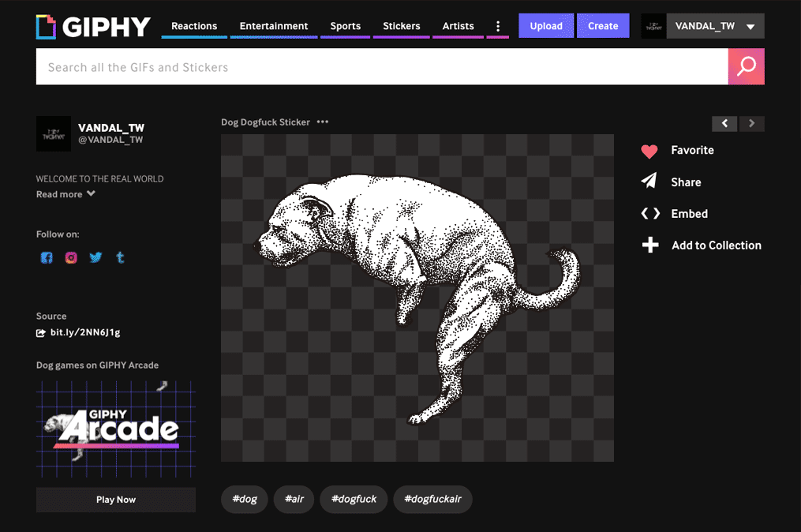Image resolution: width=801 pixels, height=532 pixels.
Task: Select the Stickers navigation item
Action: click(401, 26)
